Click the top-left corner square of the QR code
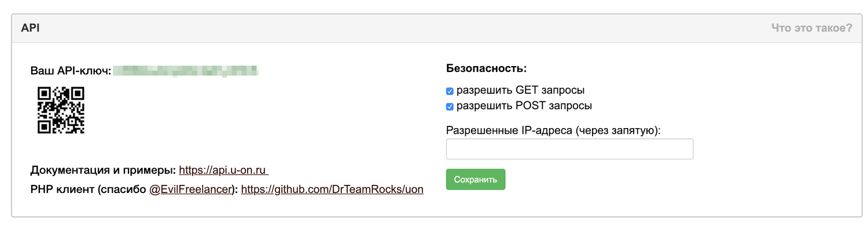 pyautogui.click(x=44, y=93)
